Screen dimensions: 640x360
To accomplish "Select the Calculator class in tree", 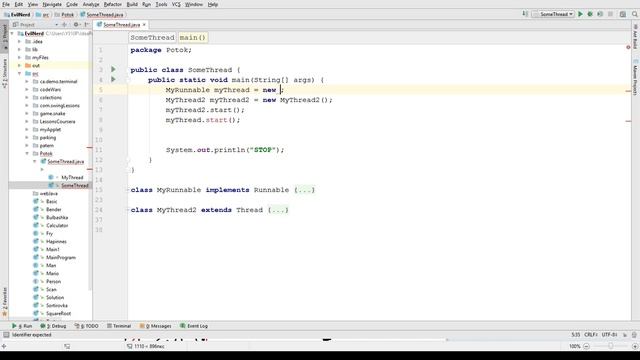I will pyautogui.click(x=57, y=225).
